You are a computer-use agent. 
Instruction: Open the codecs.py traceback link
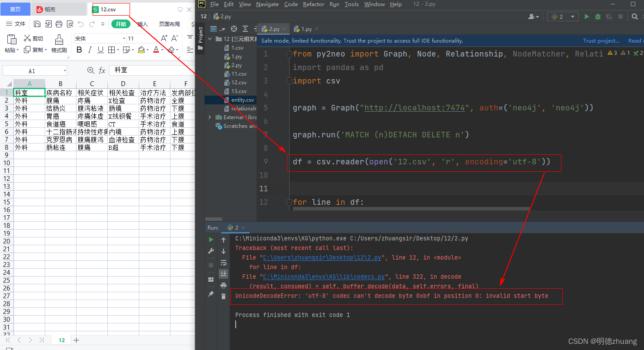(324, 277)
